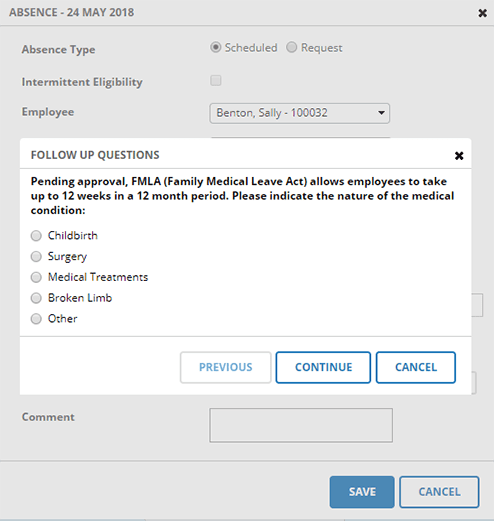Viewport: 494px width, 521px height.
Task: Select the Childbirth option
Action: [36, 236]
